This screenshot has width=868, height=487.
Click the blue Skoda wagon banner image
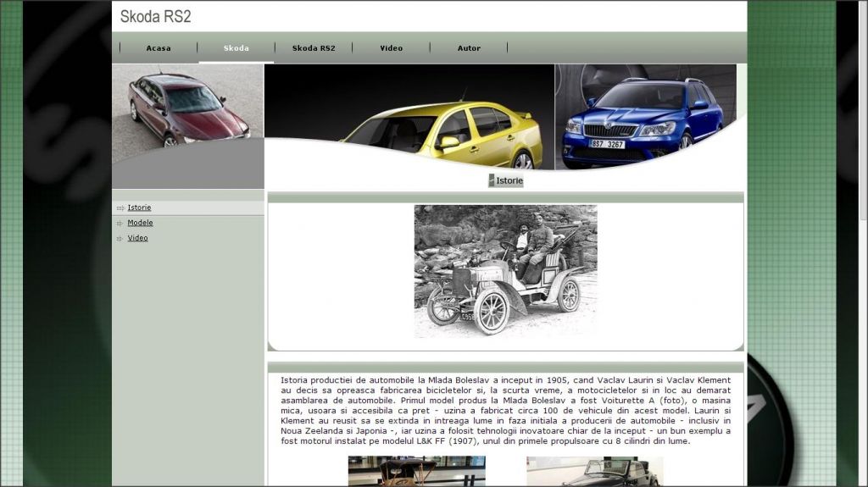(x=644, y=119)
